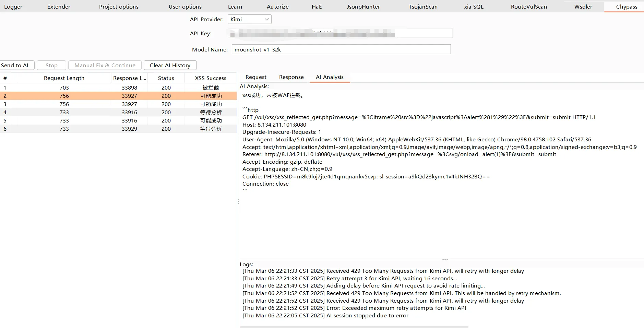Click the Referer header line

[x=399, y=154]
